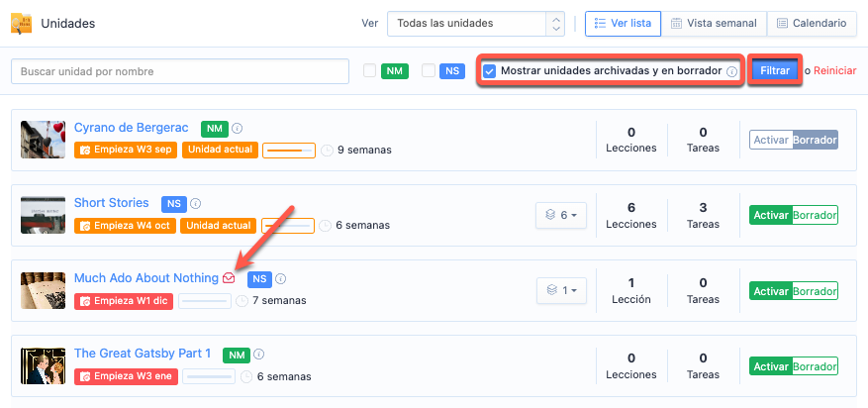Click the Buscar unidad por nombre field
The image size is (868, 408).
coord(180,71)
